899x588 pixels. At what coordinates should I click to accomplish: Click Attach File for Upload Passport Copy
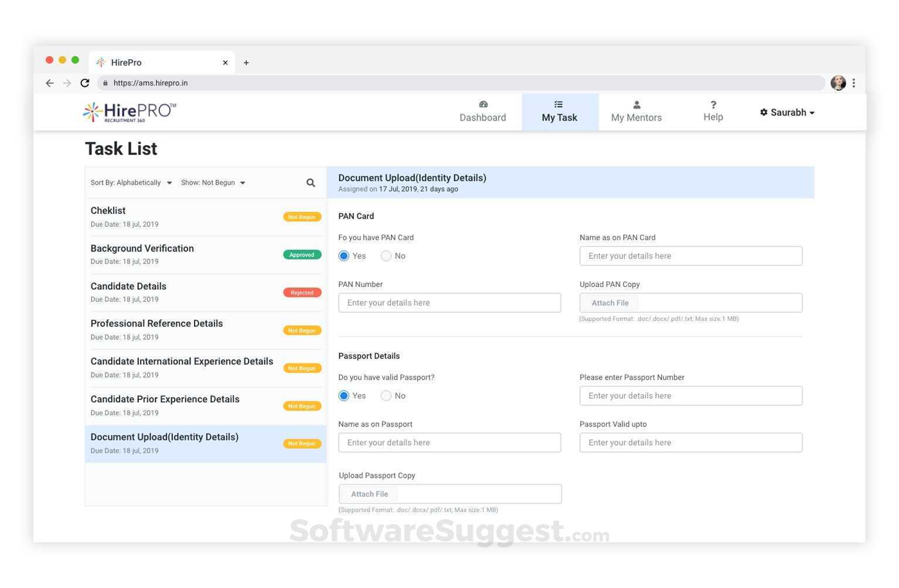tap(369, 493)
